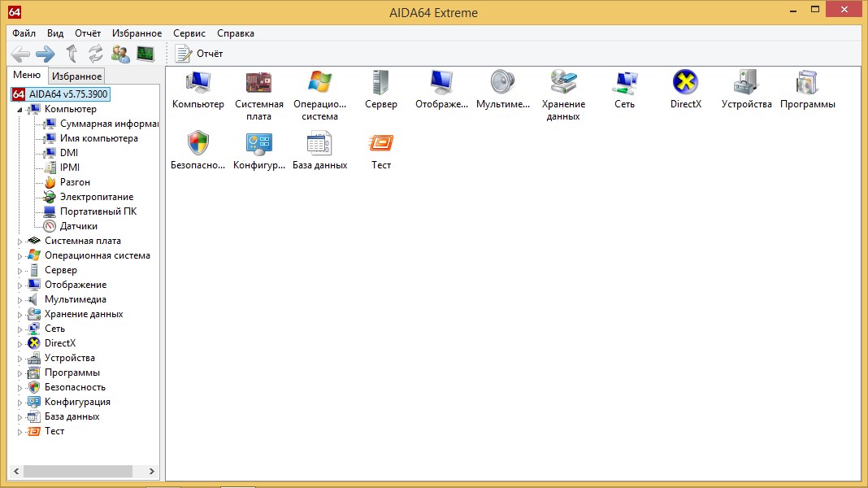Expand the Хранение данных tree node

(x=20, y=315)
